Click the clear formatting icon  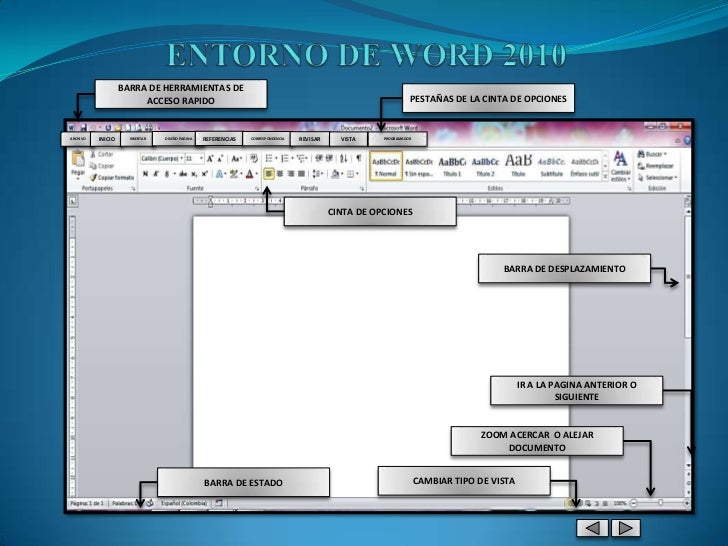click(254, 159)
